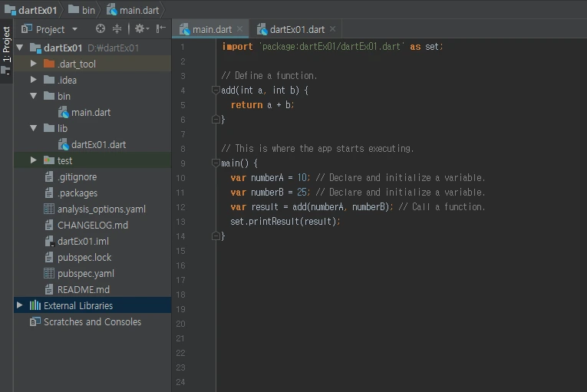
Task: Expand the External Libraries node
Action: pyautogui.click(x=19, y=305)
